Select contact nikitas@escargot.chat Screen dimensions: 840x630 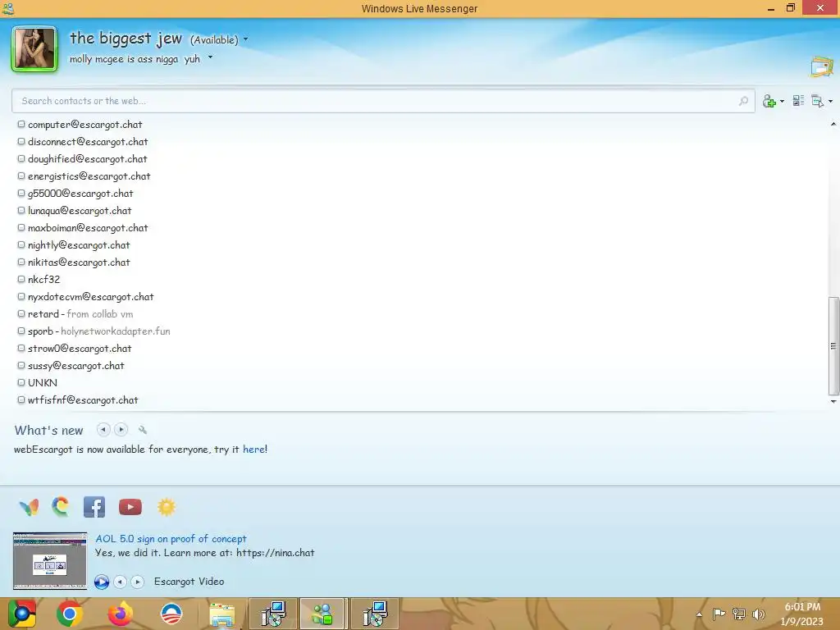(79, 262)
